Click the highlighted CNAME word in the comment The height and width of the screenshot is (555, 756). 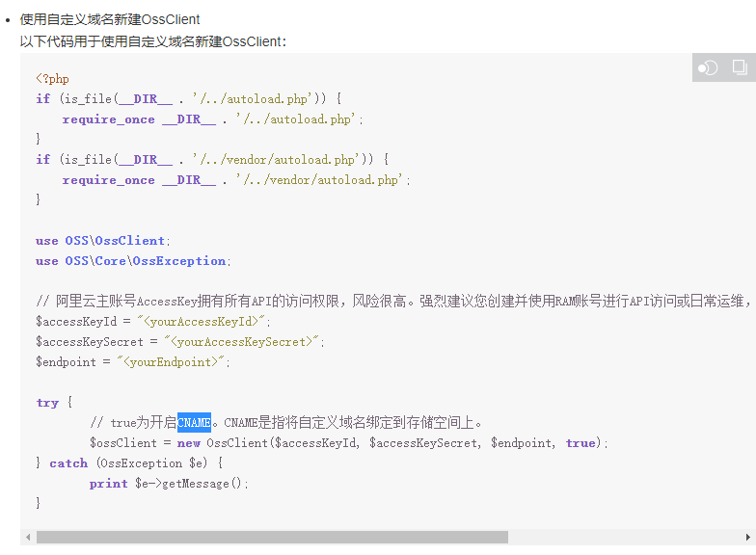(x=194, y=422)
